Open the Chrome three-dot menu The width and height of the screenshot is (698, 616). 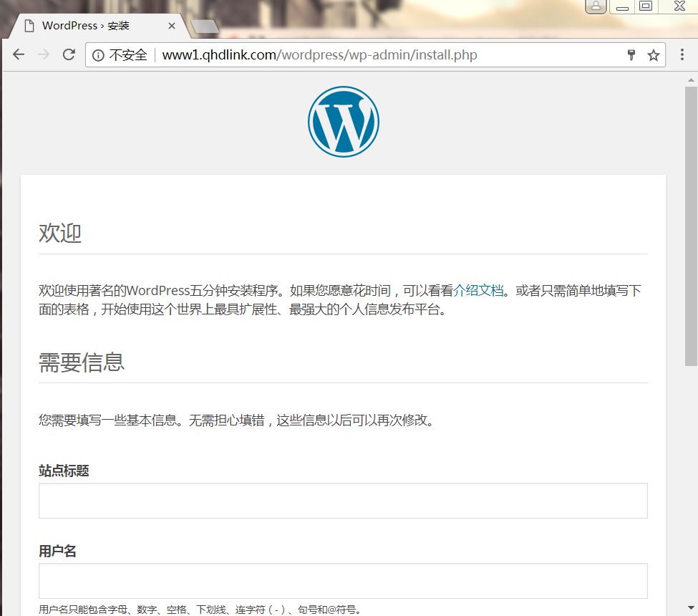(x=682, y=54)
